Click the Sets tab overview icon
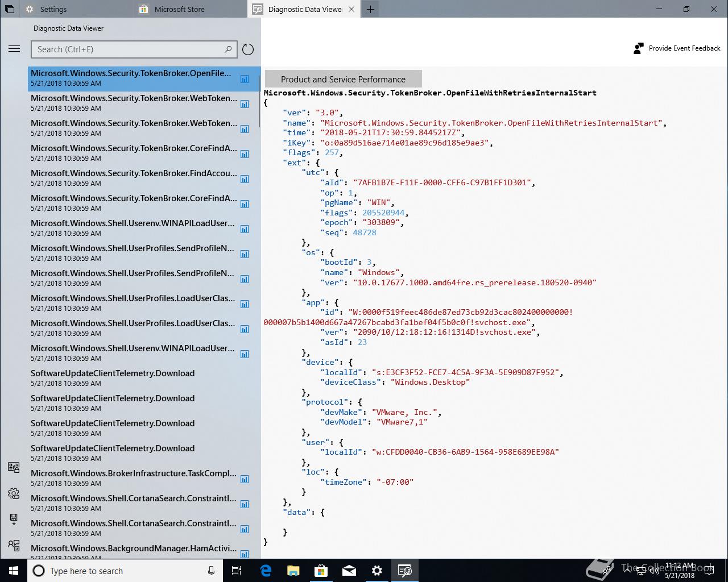This screenshot has width=728, height=582. 10,9
